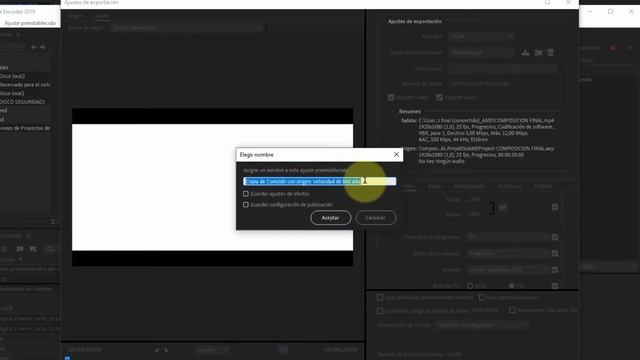This screenshot has width=640, height=360.
Task: Toggle the width-height link icon
Action: click(x=503, y=207)
